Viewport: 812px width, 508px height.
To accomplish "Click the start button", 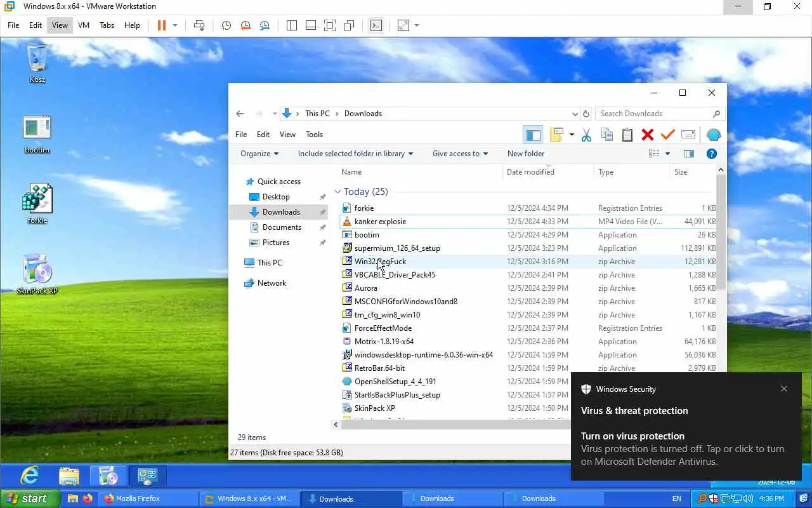I will pos(30,498).
